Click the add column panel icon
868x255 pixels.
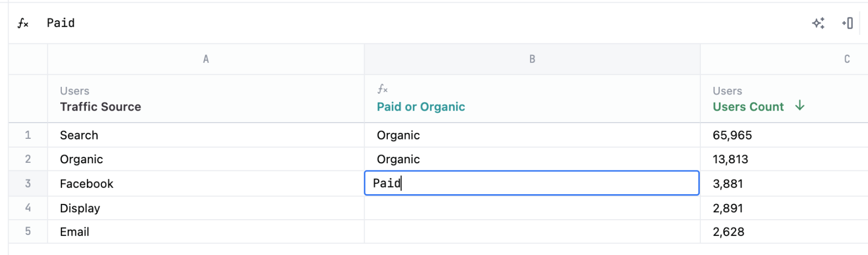(847, 23)
